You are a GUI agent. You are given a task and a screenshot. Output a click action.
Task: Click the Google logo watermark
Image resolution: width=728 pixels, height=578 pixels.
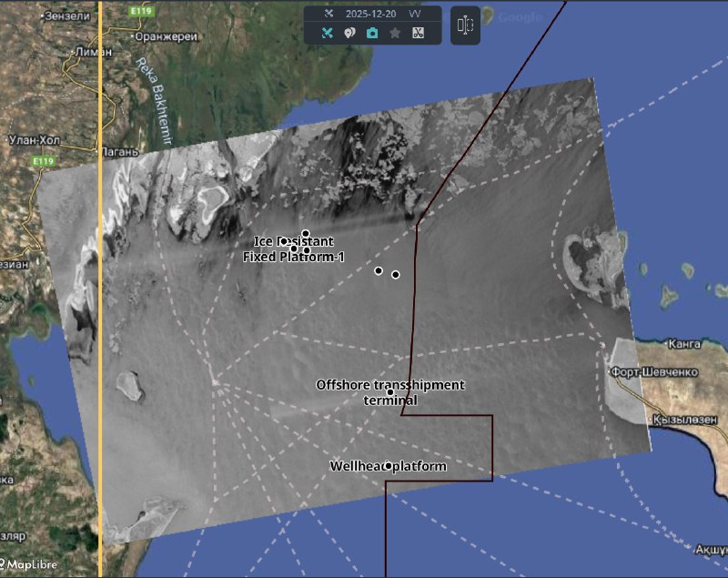click(x=521, y=16)
